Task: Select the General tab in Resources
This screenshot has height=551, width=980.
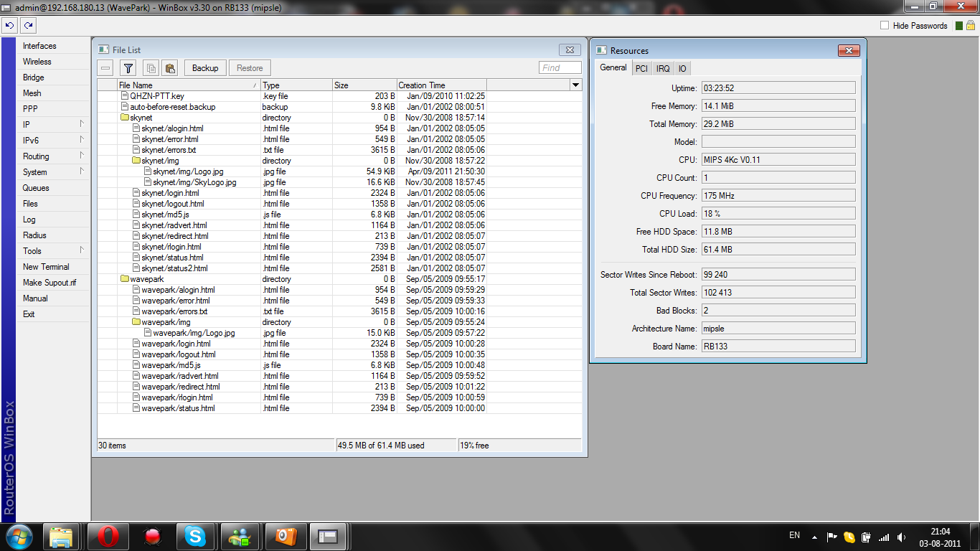Action: pyautogui.click(x=613, y=67)
